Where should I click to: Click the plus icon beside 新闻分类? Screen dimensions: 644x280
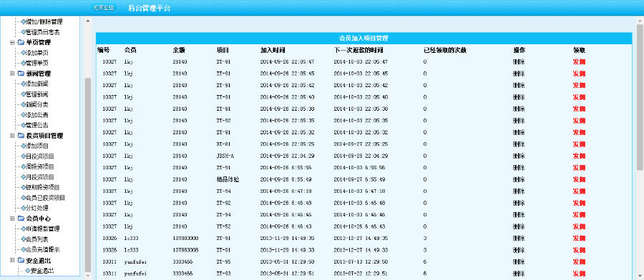pyautogui.click(x=24, y=104)
